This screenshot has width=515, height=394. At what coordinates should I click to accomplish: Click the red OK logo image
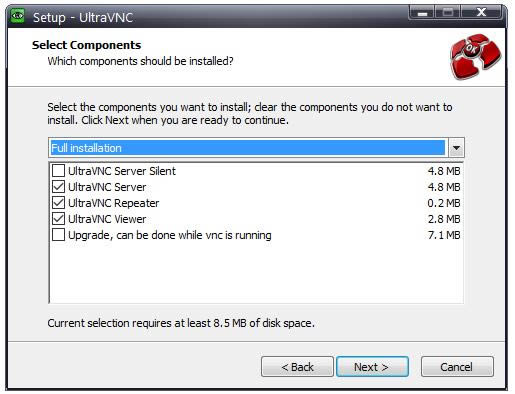pos(475,56)
